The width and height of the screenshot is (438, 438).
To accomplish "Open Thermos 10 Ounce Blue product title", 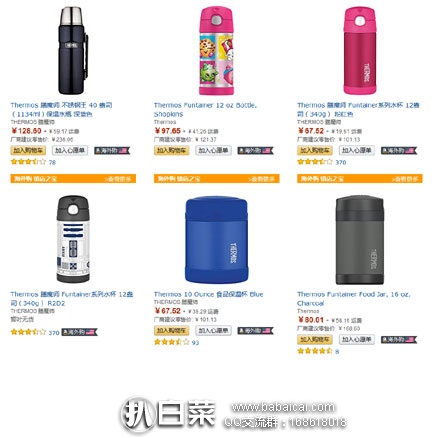I will point(208,294).
